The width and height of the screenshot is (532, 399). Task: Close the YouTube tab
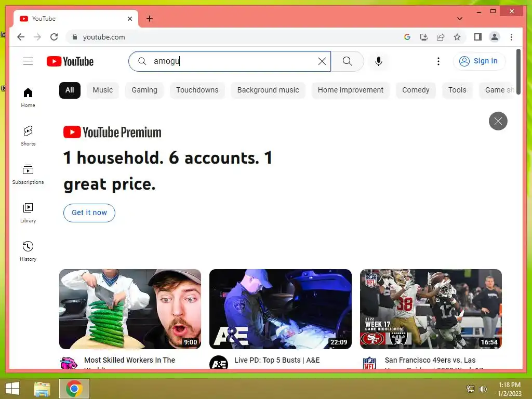tap(129, 19)
